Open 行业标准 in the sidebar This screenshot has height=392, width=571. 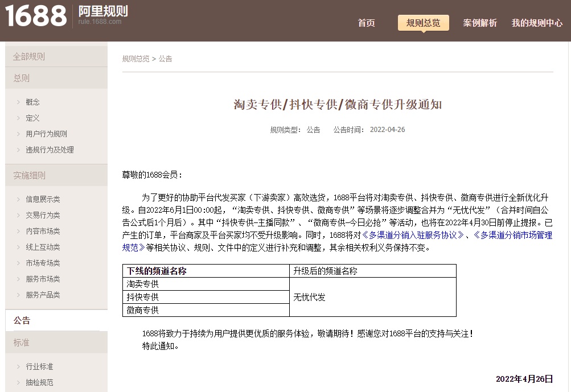tap(39, 366)
